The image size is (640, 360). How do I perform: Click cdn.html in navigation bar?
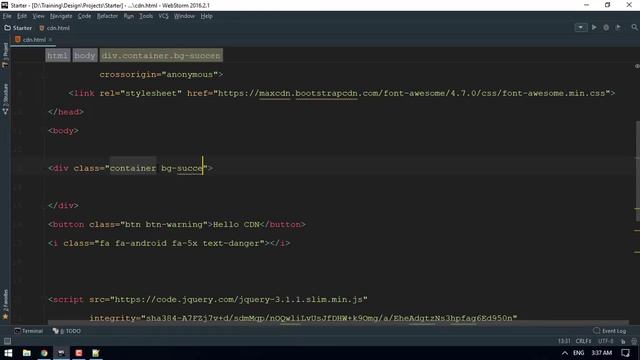coord(54,28)
